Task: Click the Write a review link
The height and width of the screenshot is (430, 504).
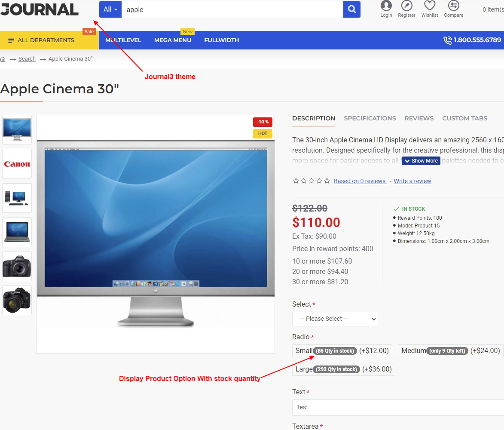Action: 412,181
